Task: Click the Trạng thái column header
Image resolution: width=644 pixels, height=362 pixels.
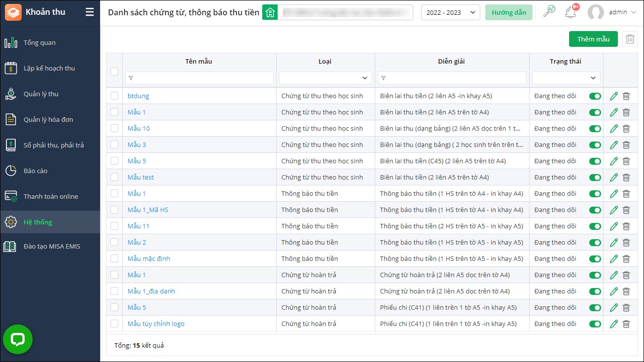Action: (566, 62)
